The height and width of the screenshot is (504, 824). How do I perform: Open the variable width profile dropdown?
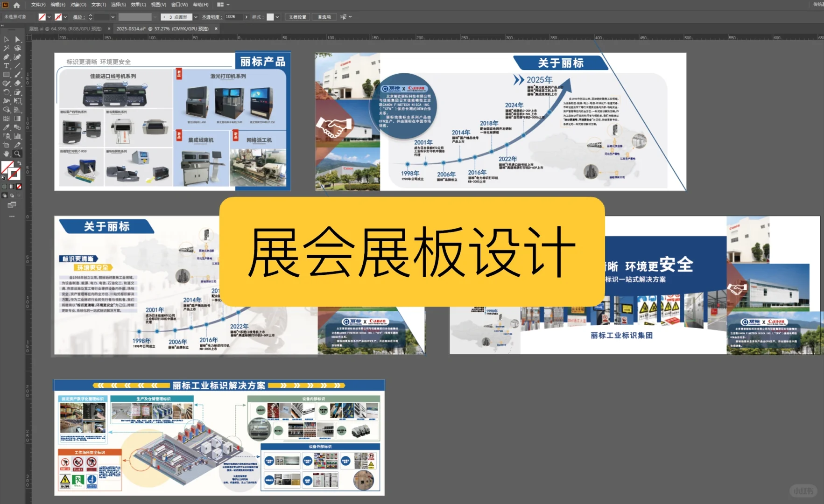click(155, 17)
